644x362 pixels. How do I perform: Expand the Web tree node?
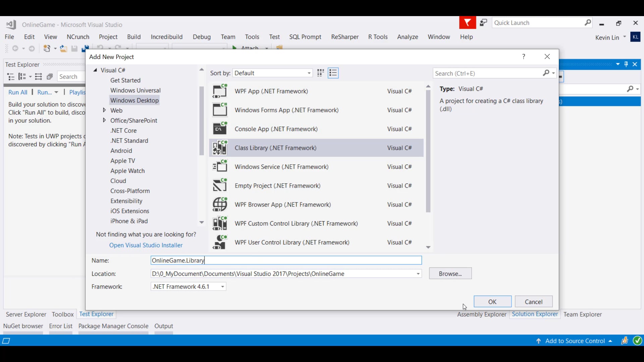[x=104, y=110]
